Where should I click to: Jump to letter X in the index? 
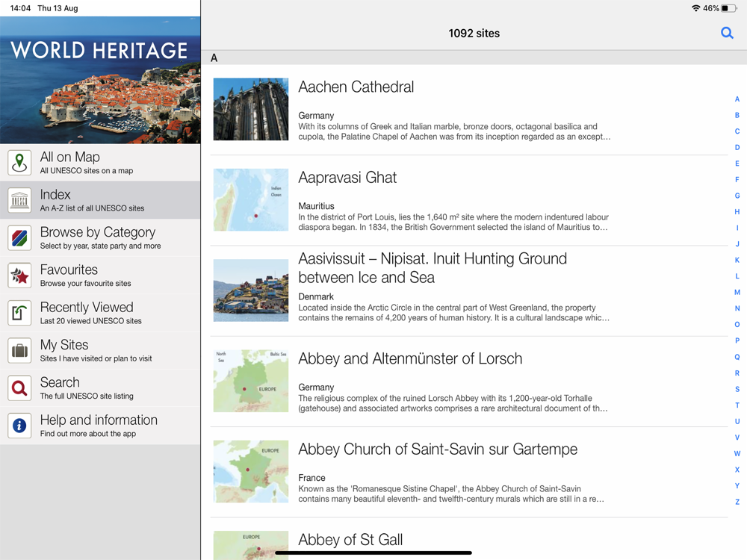pos(737,470)
